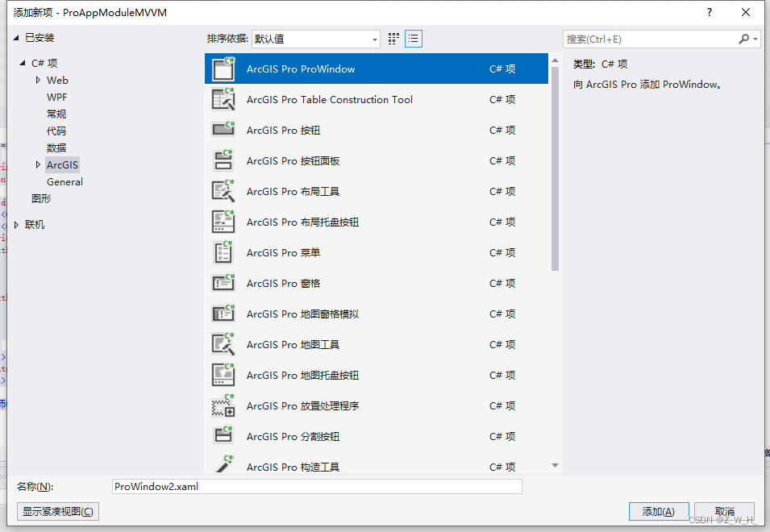Click the 添加(A) button
770x532 pixels.
tap(658, 511)
